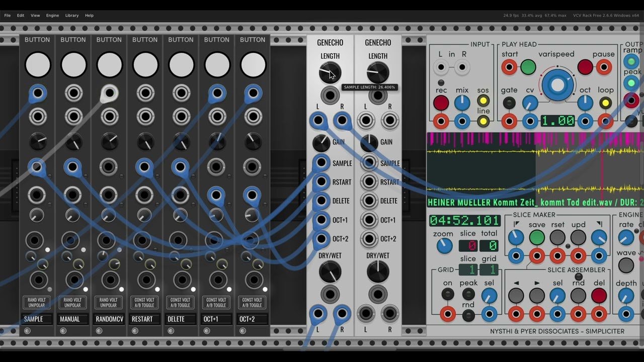The width and height of the screenshot is (644, 362).
Task: Open the Library menu
Action: (x=72, y=16)
